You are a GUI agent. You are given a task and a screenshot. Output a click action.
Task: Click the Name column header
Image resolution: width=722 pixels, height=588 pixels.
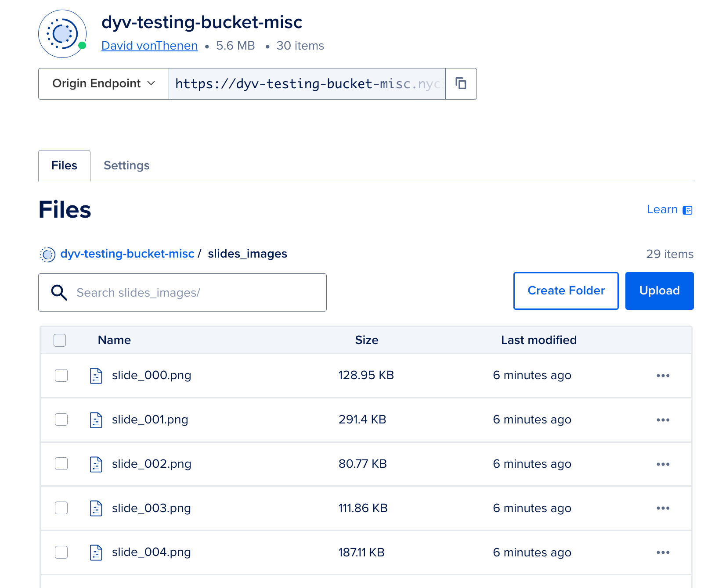(114, 340)
